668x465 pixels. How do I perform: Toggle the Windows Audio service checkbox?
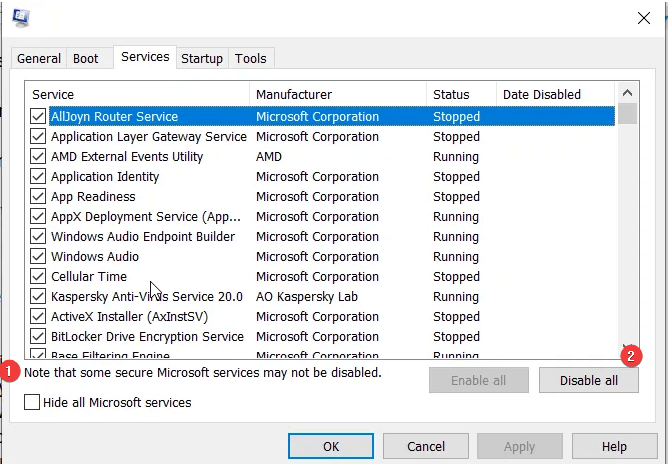[38, 257]
